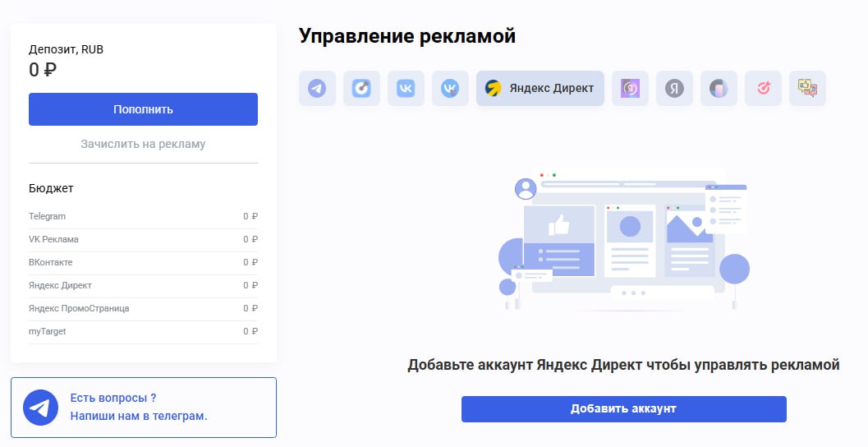Select the Яндекс Директ budget row
This screenshot has height=447, width=868.
pyautogui.click(x=144, y=286)
